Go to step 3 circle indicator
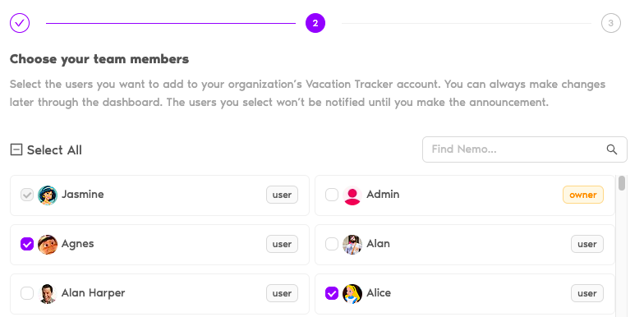This screenshot has width=644, height=317. (x=611, y=23)
